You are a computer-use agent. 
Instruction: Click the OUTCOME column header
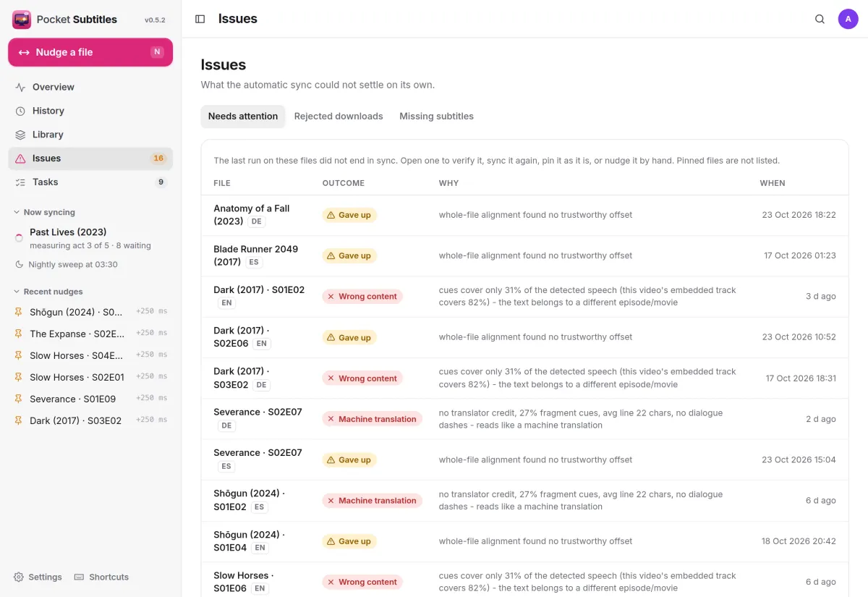tap(344, 183)
